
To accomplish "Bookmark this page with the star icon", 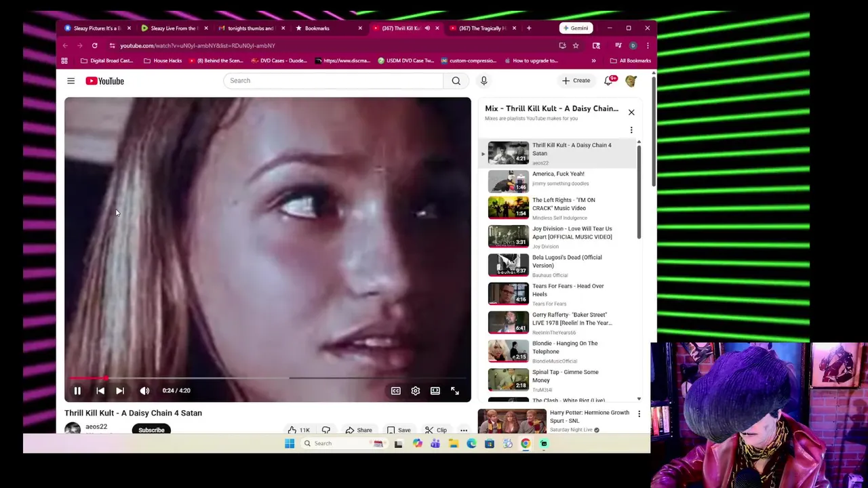I will pos(576,45).
